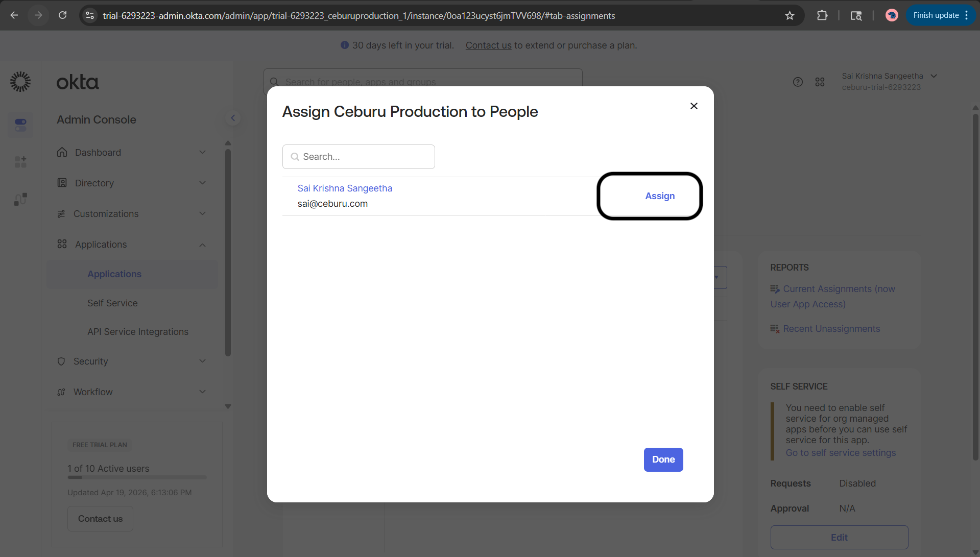Click the browser forward arrow
Viewport: 980px width, 557px height.
coord(38,15)
